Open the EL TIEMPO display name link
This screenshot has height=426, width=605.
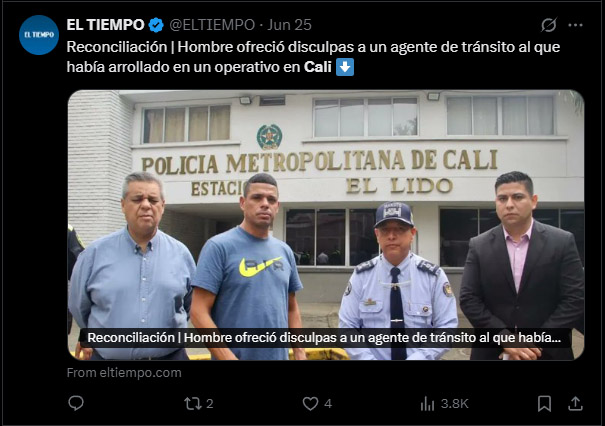[x=105, y=25]
